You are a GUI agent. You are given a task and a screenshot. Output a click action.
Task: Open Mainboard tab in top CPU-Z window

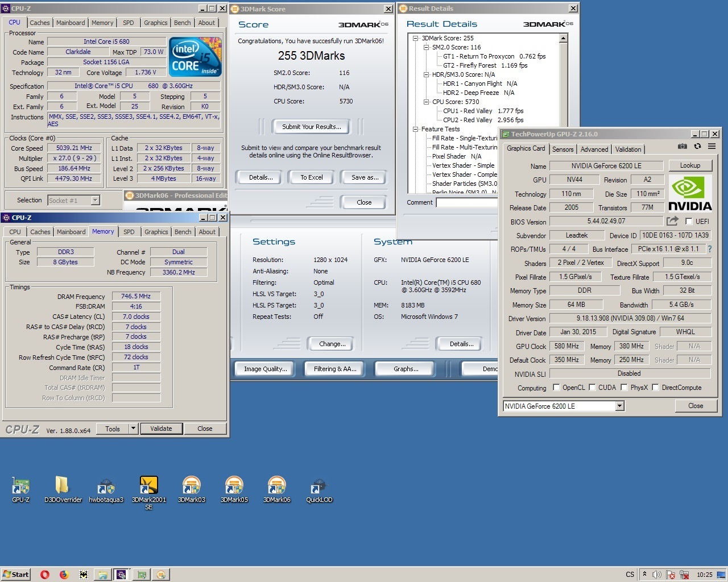click(71, 23)
